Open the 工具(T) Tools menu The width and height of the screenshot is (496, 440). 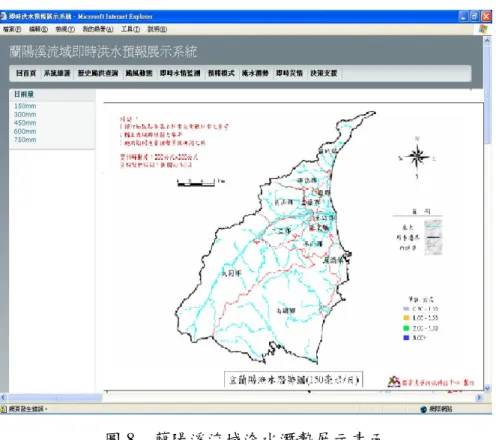click(130, 29)
